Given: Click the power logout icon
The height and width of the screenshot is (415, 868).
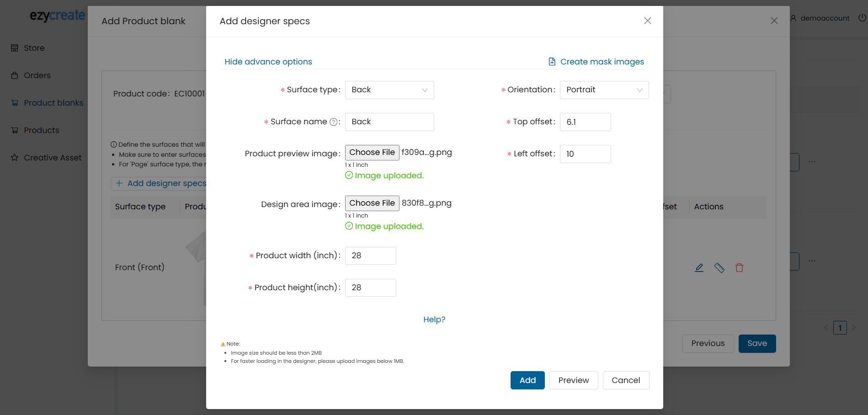Looking at the screenshot, I should coord(862,18).
